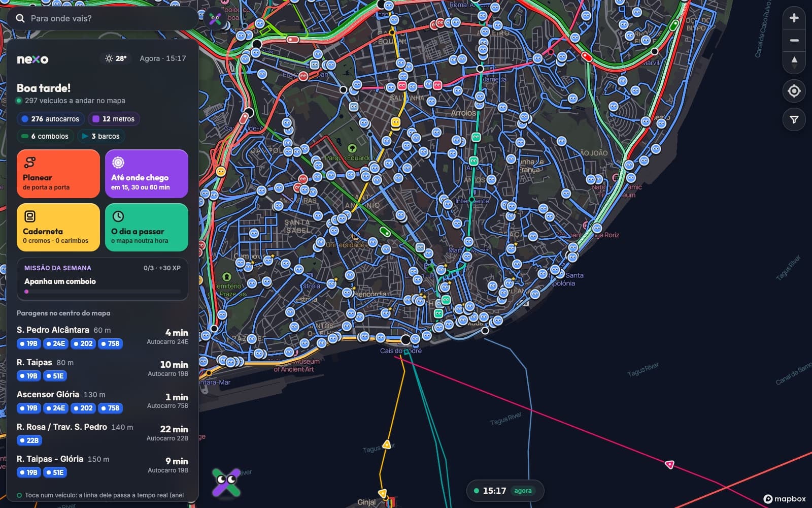This screenshot has width=812, height=508.
Task: Open the Planear de porta a porta card
Action: pos(58,174)
